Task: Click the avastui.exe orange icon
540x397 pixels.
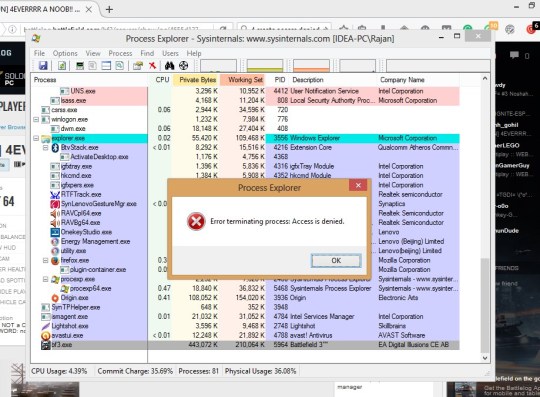Action: click(46, 335)
